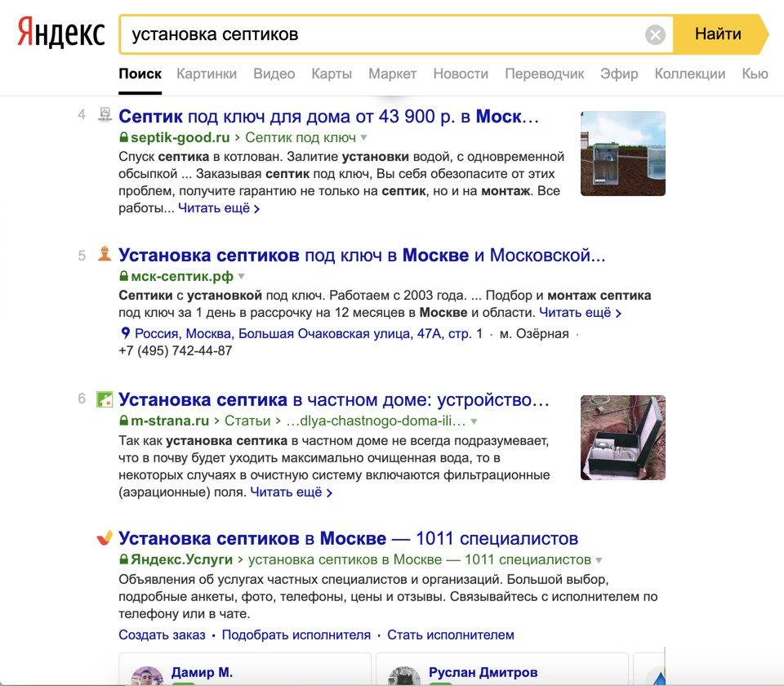Viewport: 784px width, 686px height.
Task: Click the Создать заказ link
Action: pos(162,635)
